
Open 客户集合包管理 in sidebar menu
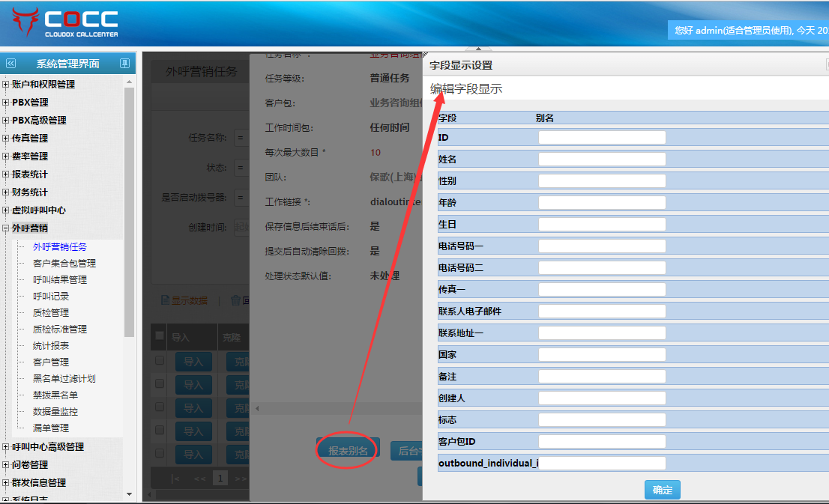(64, 263)
